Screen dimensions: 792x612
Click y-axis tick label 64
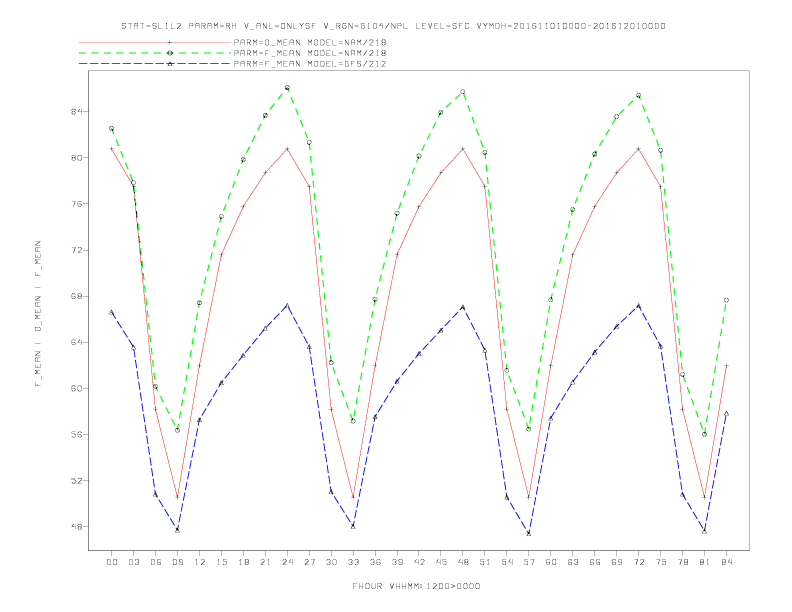click(77, 342)
